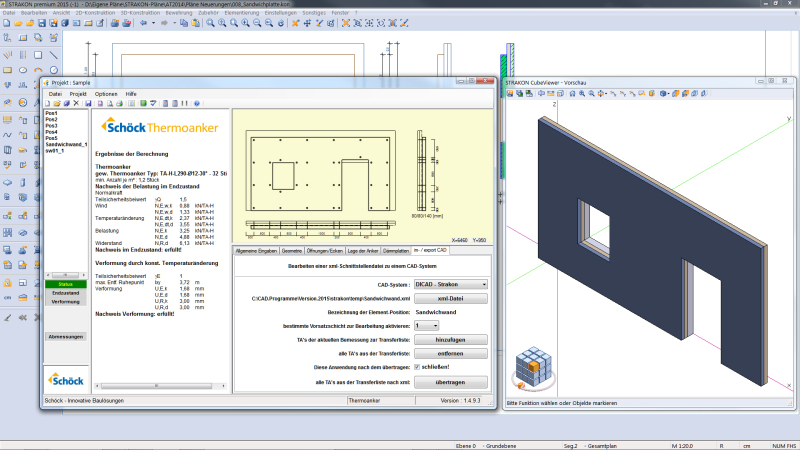
Task: Click 'Version : 1.4.9.3' in status bar
Action: (x=460, y=401)
